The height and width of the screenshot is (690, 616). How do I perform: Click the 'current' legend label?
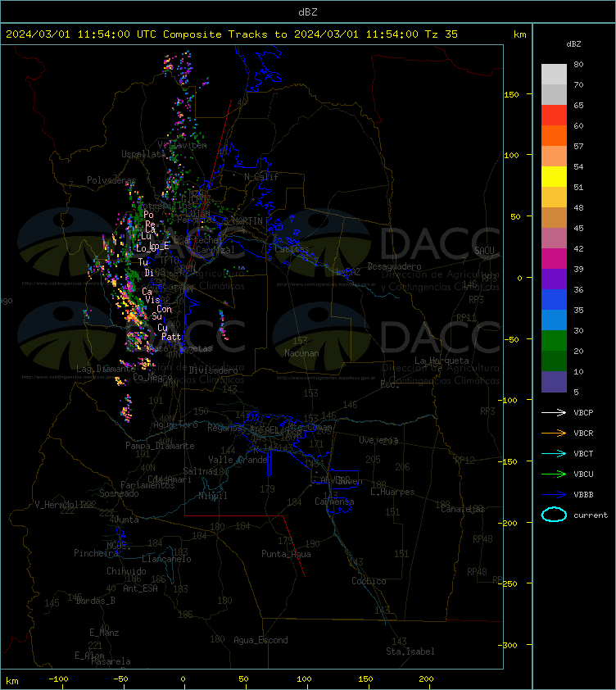coord(591,515)
